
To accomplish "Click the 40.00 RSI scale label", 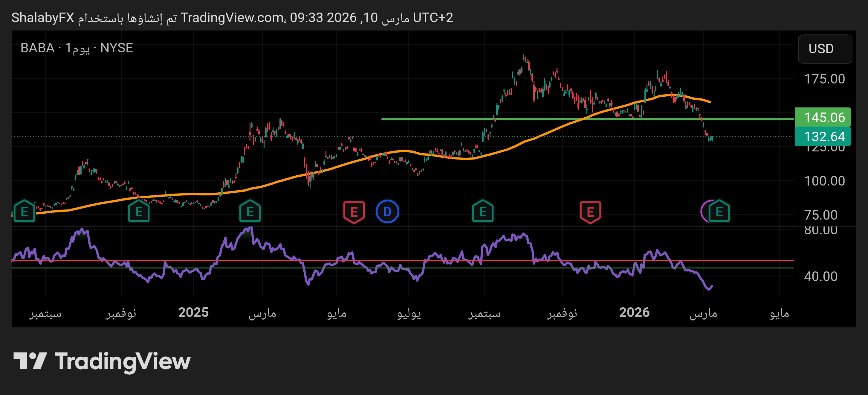I will coord(820,276).
